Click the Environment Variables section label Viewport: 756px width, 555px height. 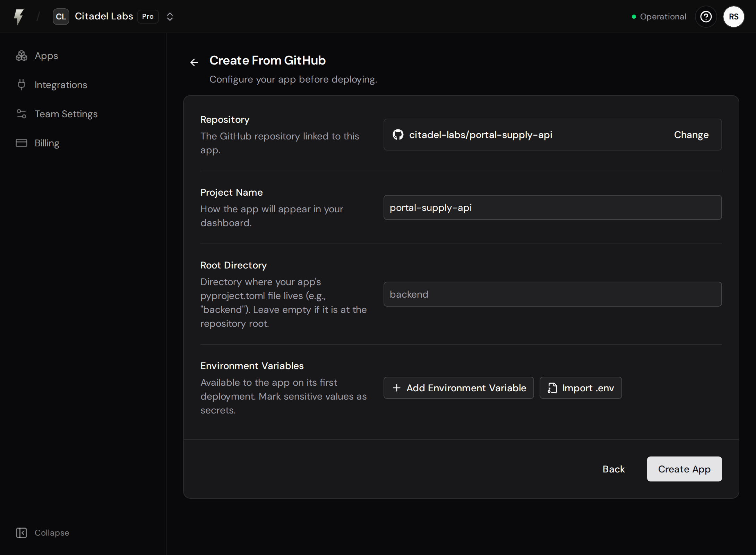click(x=252, y=366)
